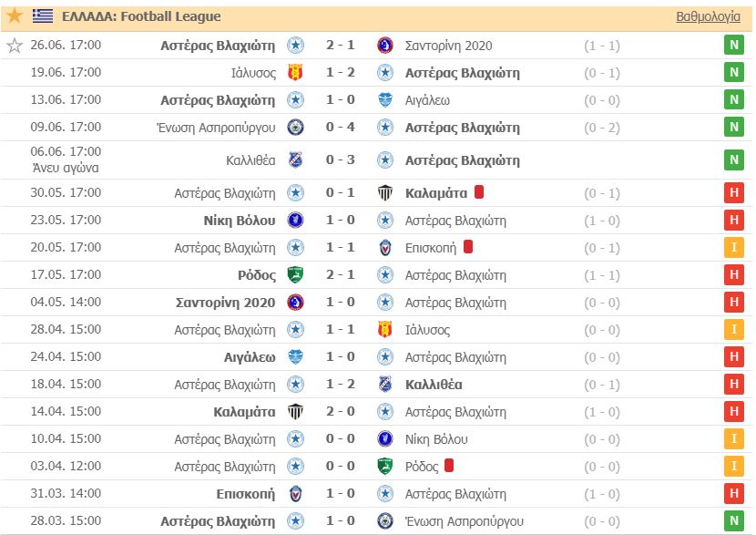Click the Επισκοπή team name on 31.03.
756x535 pixels.
(x=245, y=494)
